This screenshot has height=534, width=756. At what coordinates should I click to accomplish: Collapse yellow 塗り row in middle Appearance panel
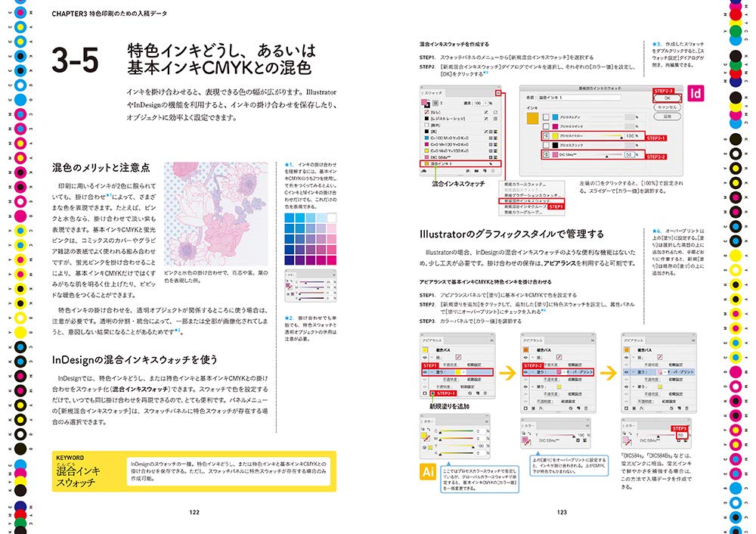click(533, 387)
